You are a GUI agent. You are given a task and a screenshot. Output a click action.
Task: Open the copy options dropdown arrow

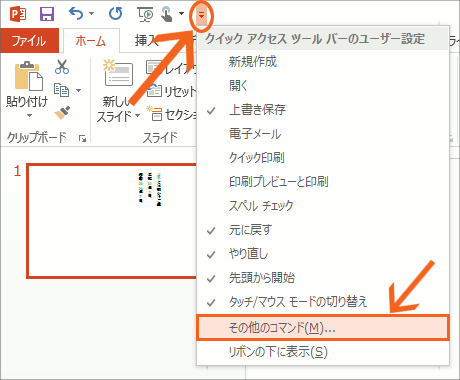point(79,90)
